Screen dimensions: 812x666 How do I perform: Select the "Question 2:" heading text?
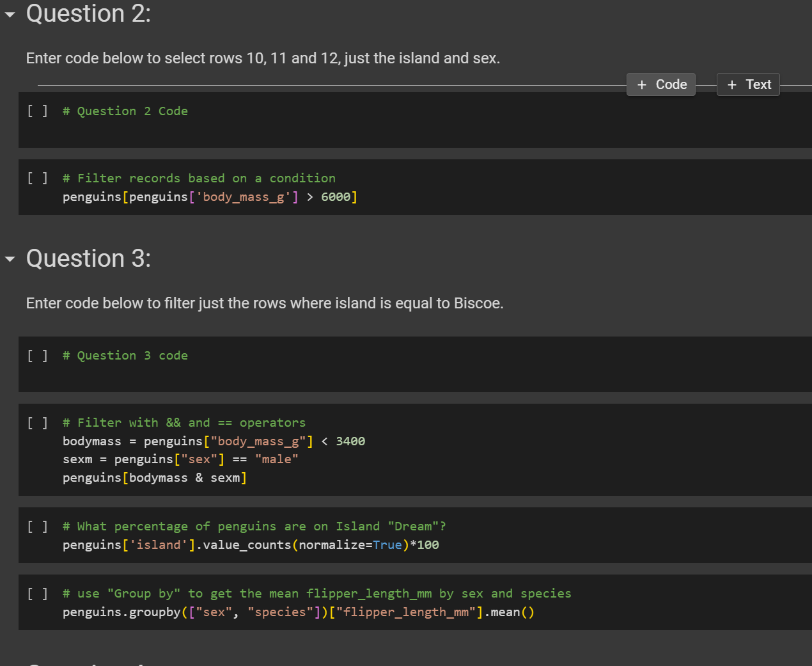[x=88, y=13]
